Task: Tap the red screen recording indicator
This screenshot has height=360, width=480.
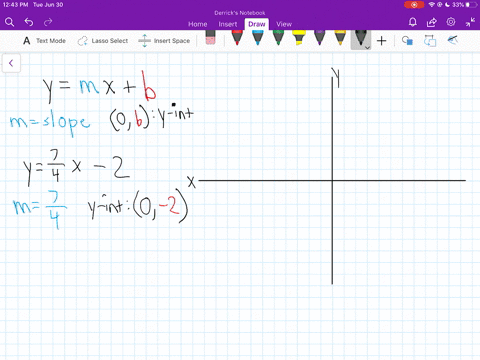Action: tap(414, 5)
